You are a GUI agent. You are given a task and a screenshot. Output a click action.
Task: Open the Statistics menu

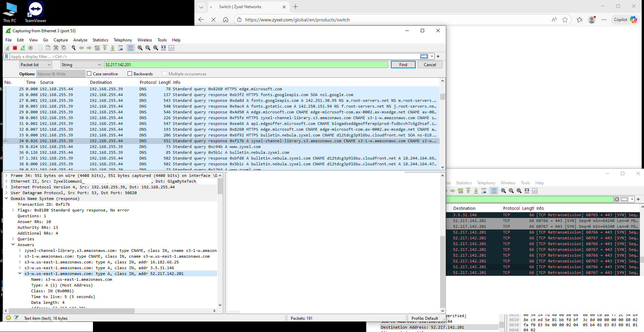(100, 40)
